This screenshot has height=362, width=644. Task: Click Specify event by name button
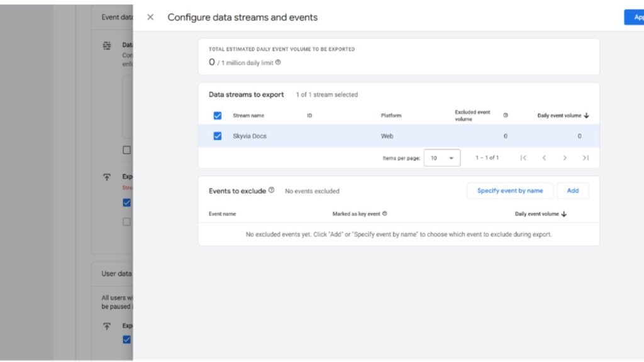click(510, 190)
